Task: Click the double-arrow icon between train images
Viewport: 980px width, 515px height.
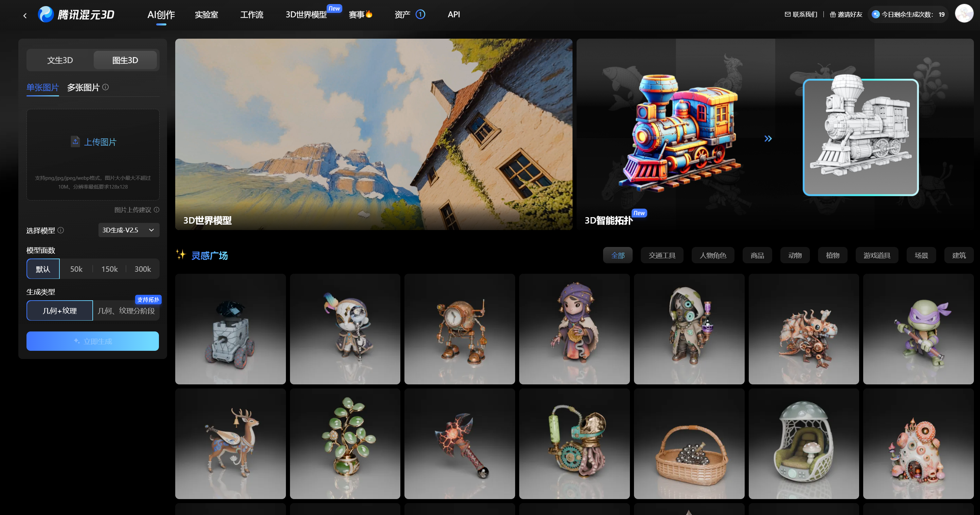Action: [x=768, y=139]
